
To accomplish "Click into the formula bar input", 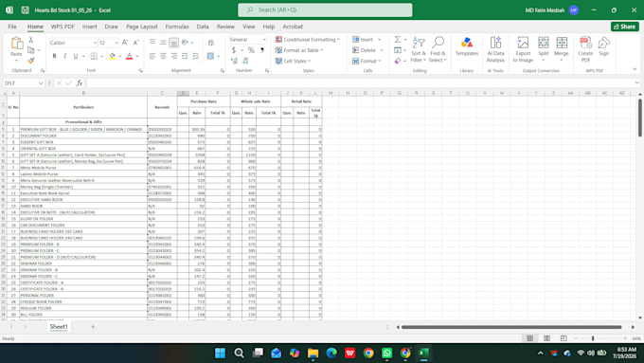I will pyautogui.click(x=359, y=83).
